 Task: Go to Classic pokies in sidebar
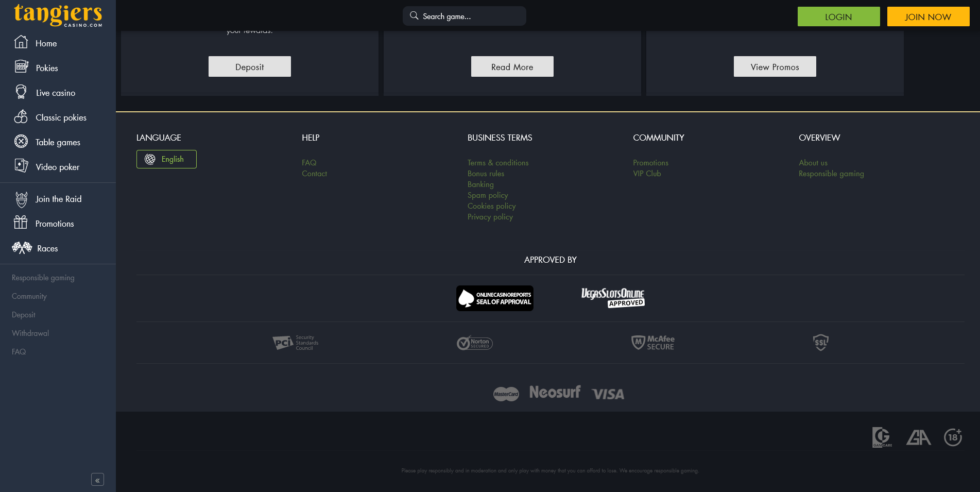pyautogui.click(x=61, y=117)
